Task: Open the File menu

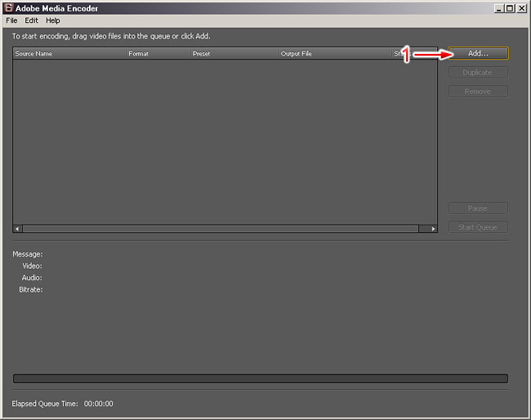Action: click(11, 20)
